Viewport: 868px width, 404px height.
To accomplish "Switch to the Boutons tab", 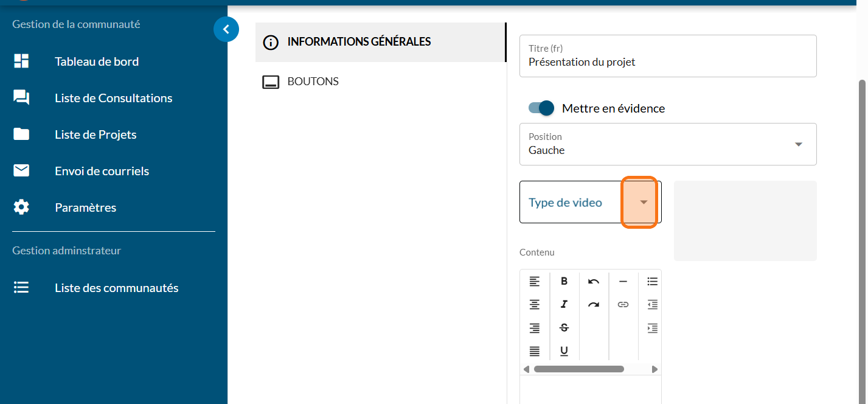I will pyautogui.click(x=313, y=82).
